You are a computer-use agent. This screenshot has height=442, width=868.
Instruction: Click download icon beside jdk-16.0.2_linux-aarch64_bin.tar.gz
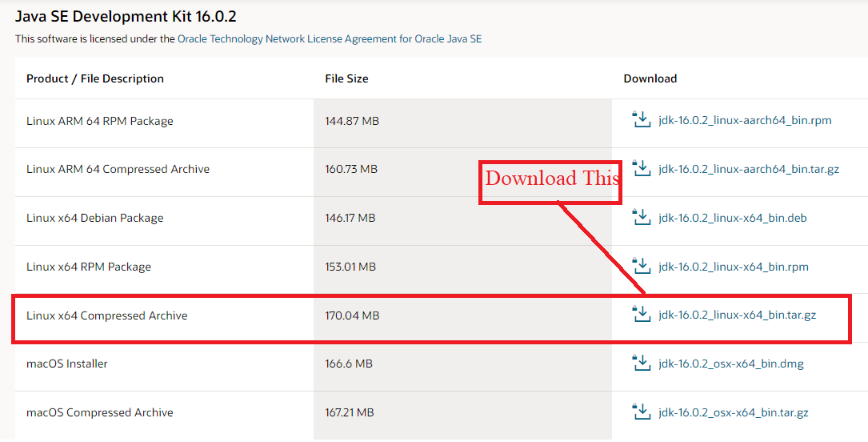point(641,168)
